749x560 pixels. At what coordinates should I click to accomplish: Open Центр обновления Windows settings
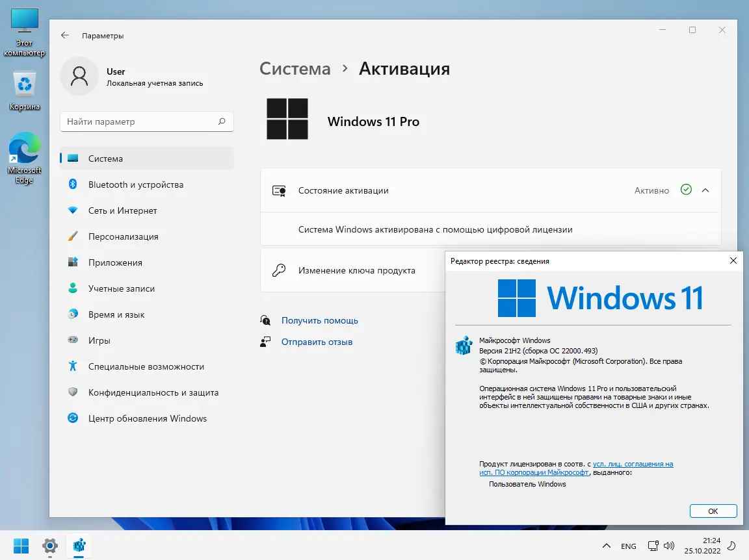pos(147,418)
